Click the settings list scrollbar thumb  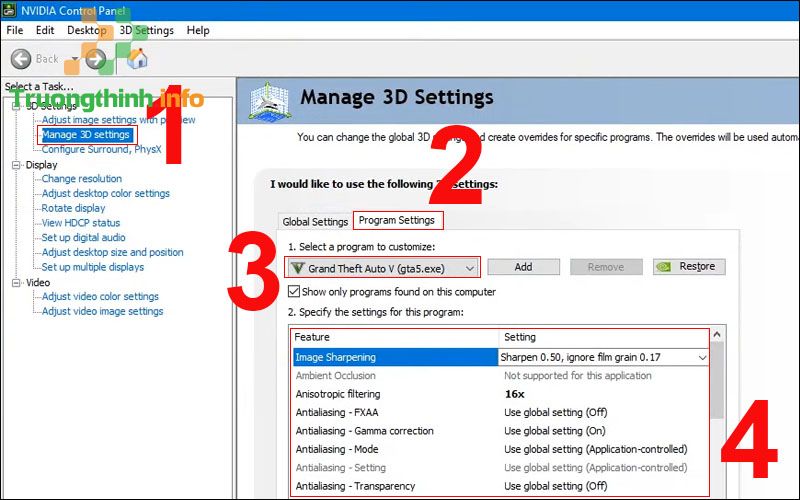coord(717,381)
